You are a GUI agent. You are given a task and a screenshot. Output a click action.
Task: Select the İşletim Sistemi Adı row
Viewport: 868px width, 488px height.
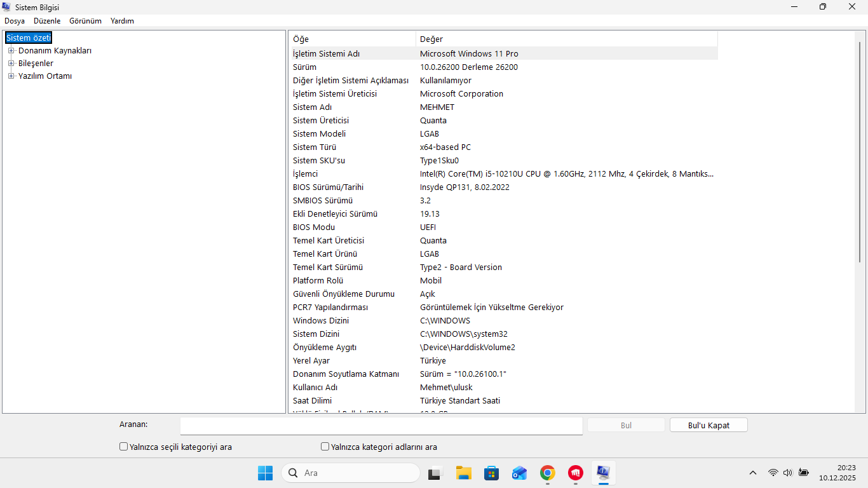(x=503, y=54)
